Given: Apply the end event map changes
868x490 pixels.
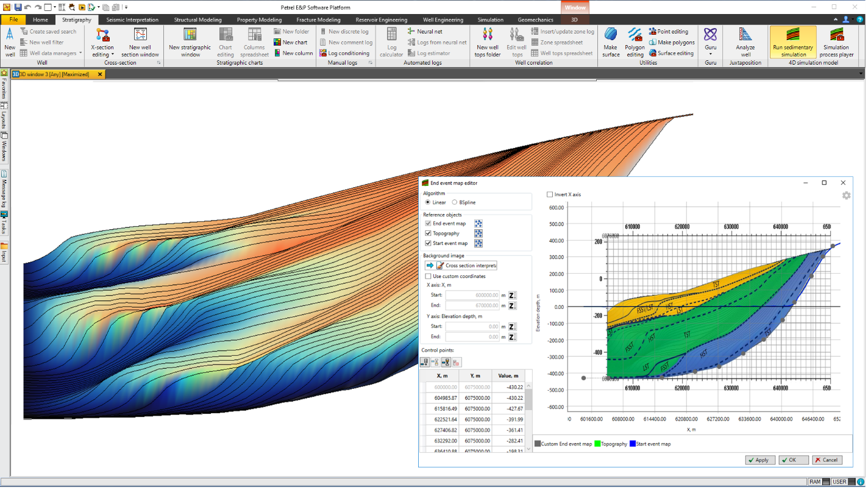Looking at the screenshot, I should [x=759, y=460].
